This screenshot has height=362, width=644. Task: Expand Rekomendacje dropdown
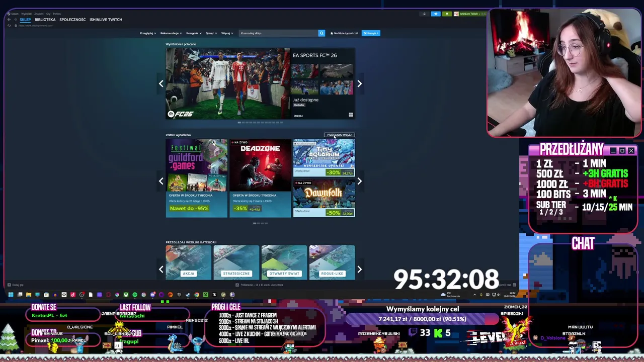click(171, 33)
